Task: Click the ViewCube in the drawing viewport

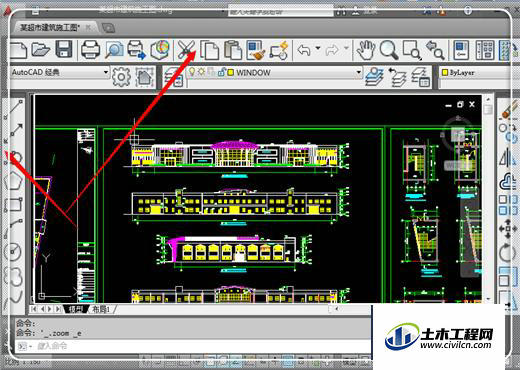Action: (458, 133)
